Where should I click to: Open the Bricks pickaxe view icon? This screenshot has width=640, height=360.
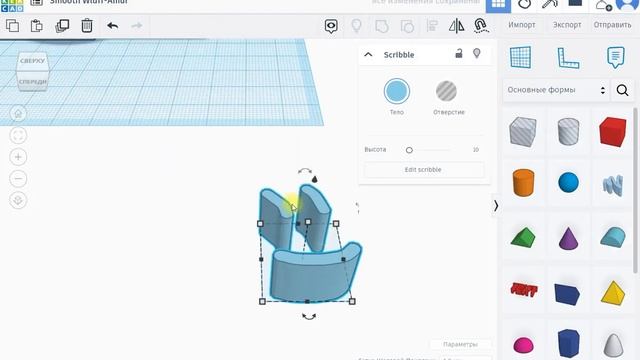[550, 4]
